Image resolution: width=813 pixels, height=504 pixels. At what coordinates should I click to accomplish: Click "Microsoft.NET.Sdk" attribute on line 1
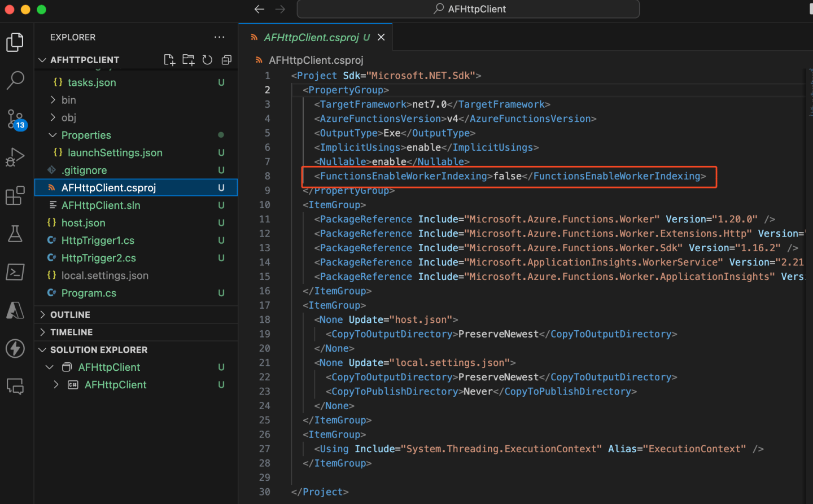pos(421,76)
